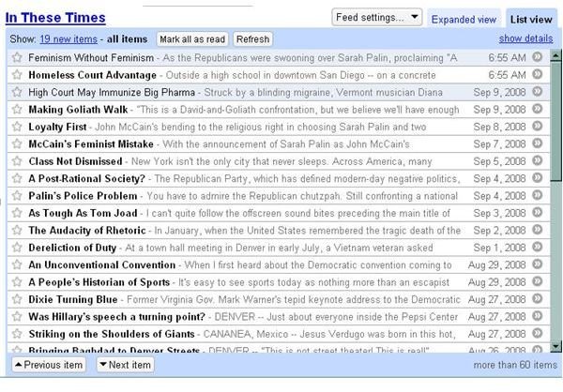Click the 'Sep 1, 2008' date

[499, 248]
